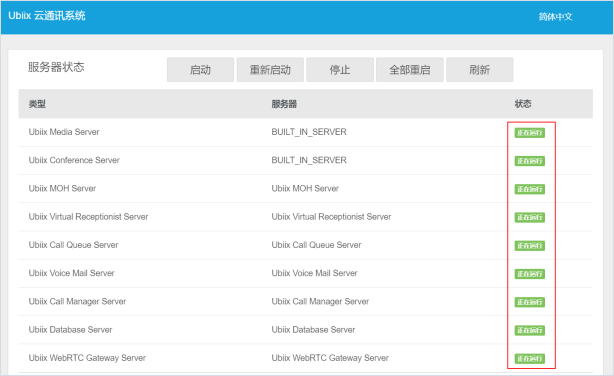Click Ubiix Database Server in 服务器 column
This screenshot has width=614, height=376.
313,329
